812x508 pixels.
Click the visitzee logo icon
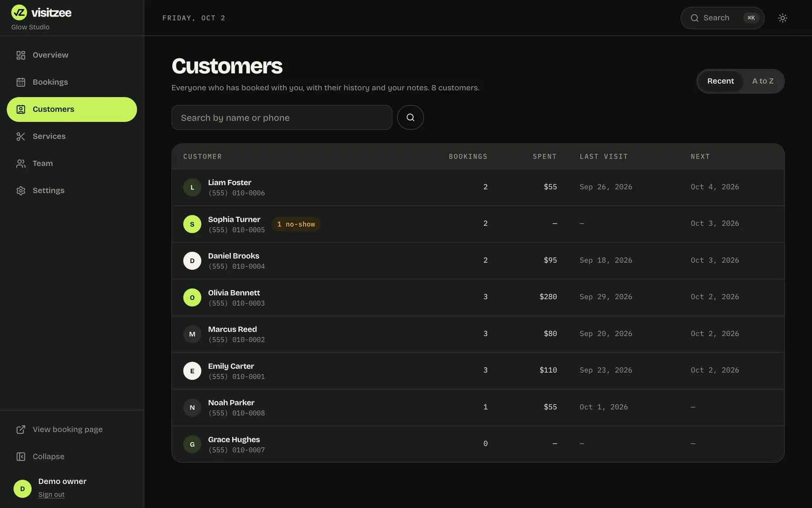click(19, 13)
